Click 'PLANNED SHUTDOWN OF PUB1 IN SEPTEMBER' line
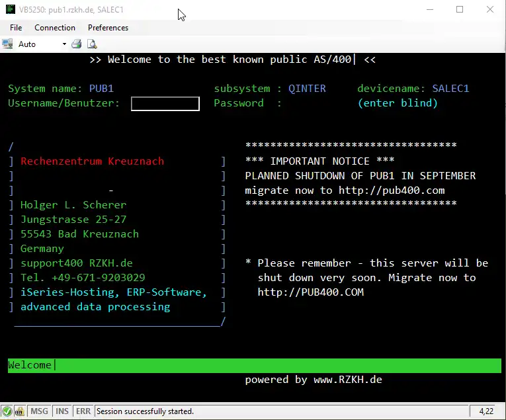 [360, 176]
